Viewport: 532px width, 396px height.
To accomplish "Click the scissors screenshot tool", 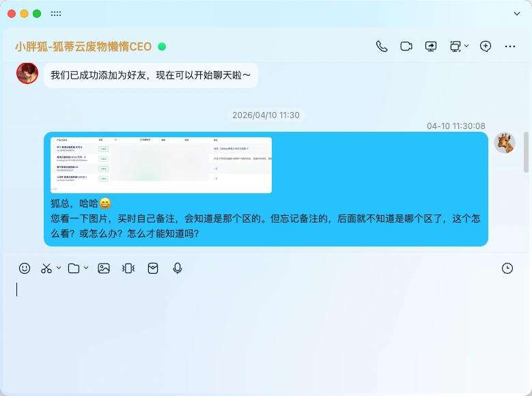I will coord(46,268).
